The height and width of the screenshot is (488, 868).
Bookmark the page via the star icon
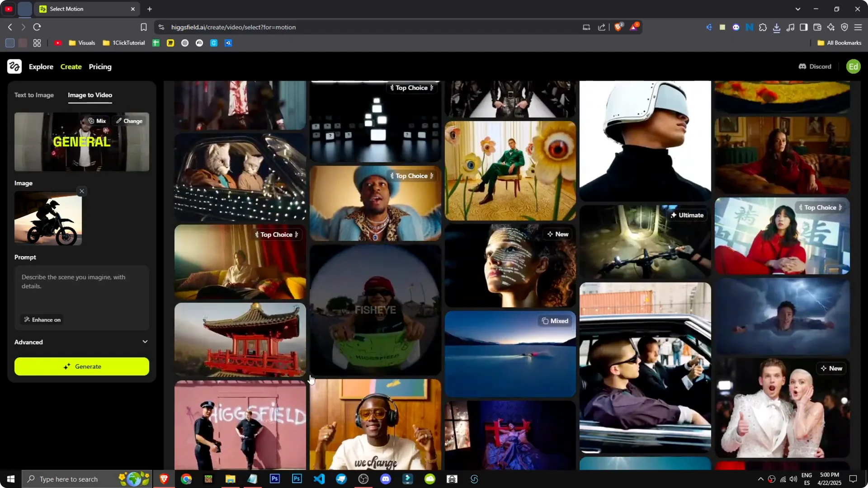[143, 27]
